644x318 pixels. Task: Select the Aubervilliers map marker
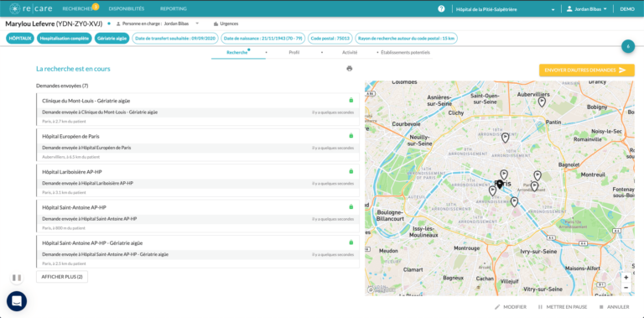point(542,102)
